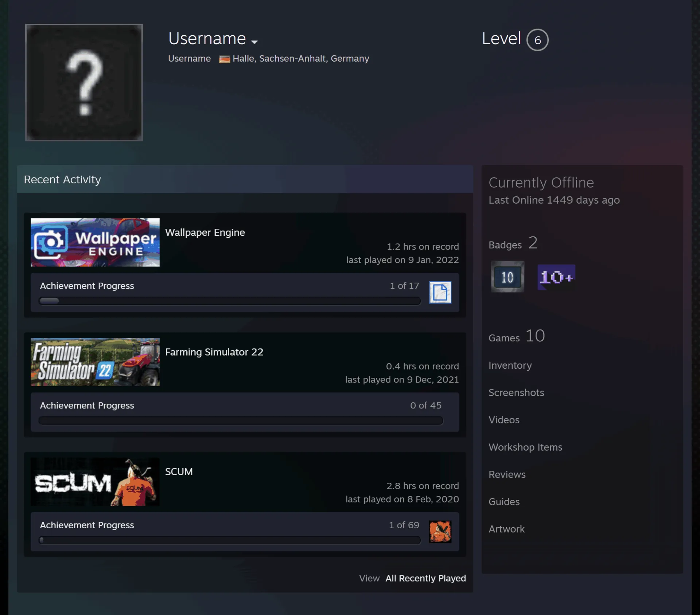The image size is (700, 615).
Task: View the SCUM achievement icon
Action: coord(440,532)
